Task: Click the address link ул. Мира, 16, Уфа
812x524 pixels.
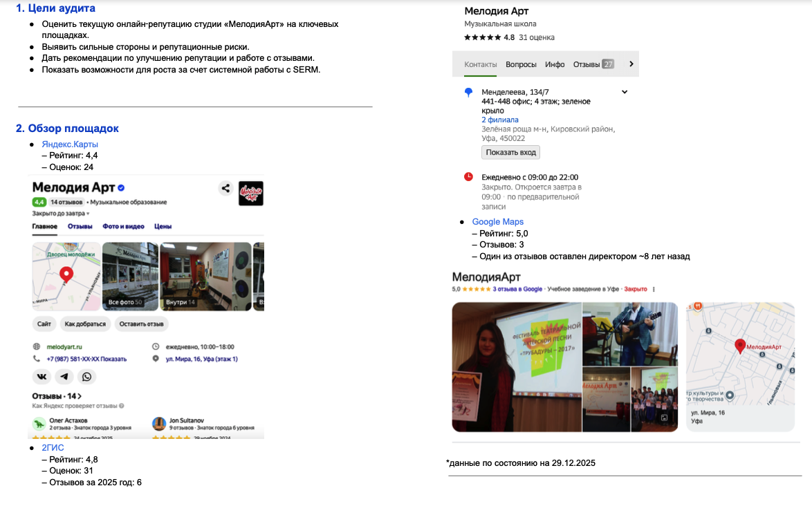Action: coord(201,358)
